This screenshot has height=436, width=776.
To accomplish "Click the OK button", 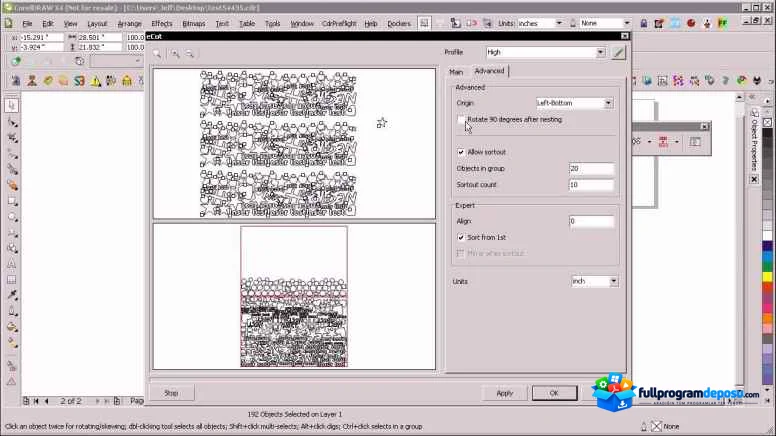I will pos(554,393).
